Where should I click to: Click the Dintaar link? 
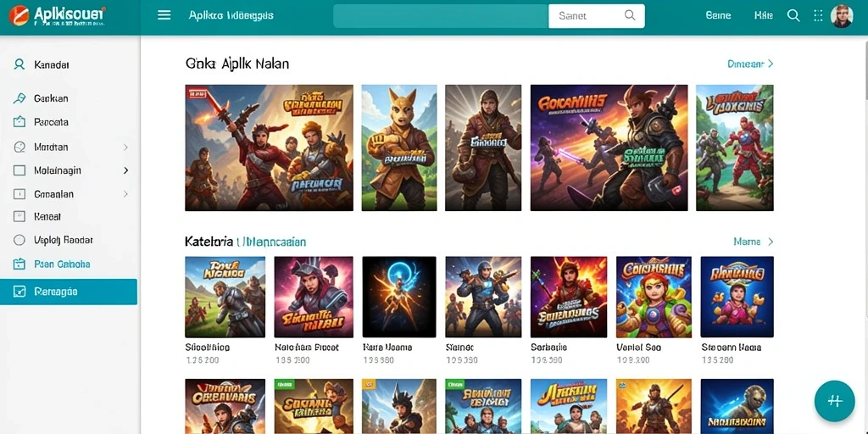click(x=746, y=64)
